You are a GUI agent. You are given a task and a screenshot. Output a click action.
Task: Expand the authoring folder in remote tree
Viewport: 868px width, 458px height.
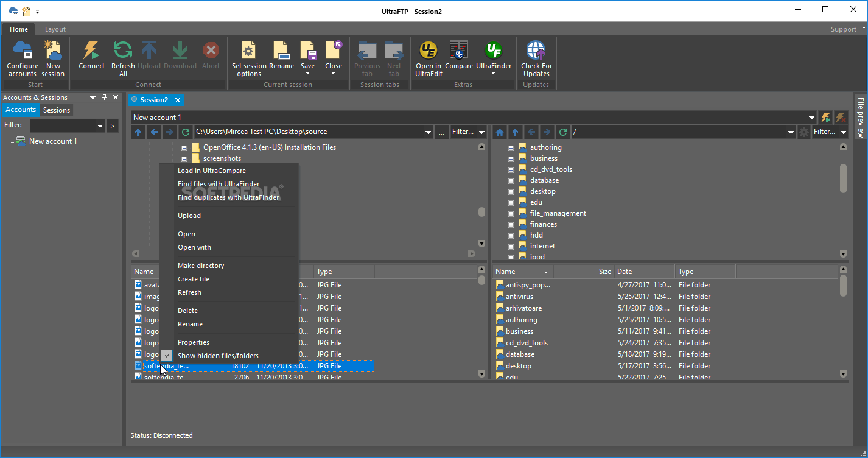511,147
